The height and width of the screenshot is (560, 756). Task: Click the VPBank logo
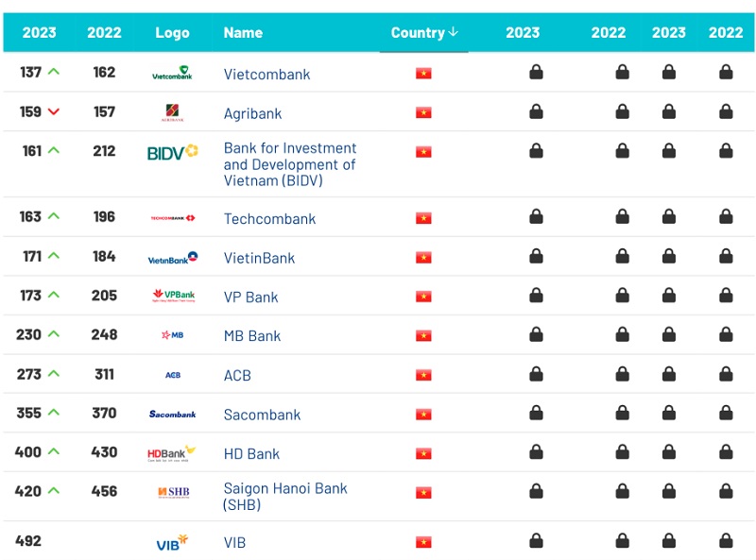174,296
